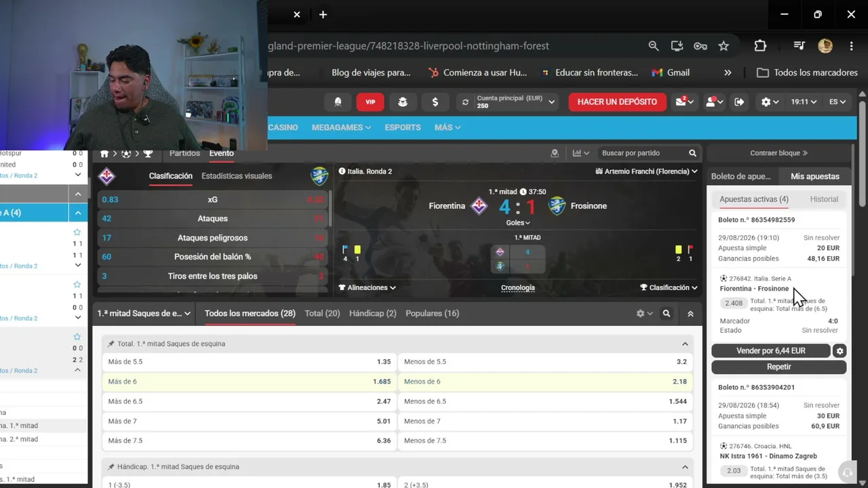The height and width of the screenshot is (488, 868).
Task: Open the live support headset icon
Action: [846, 472]
